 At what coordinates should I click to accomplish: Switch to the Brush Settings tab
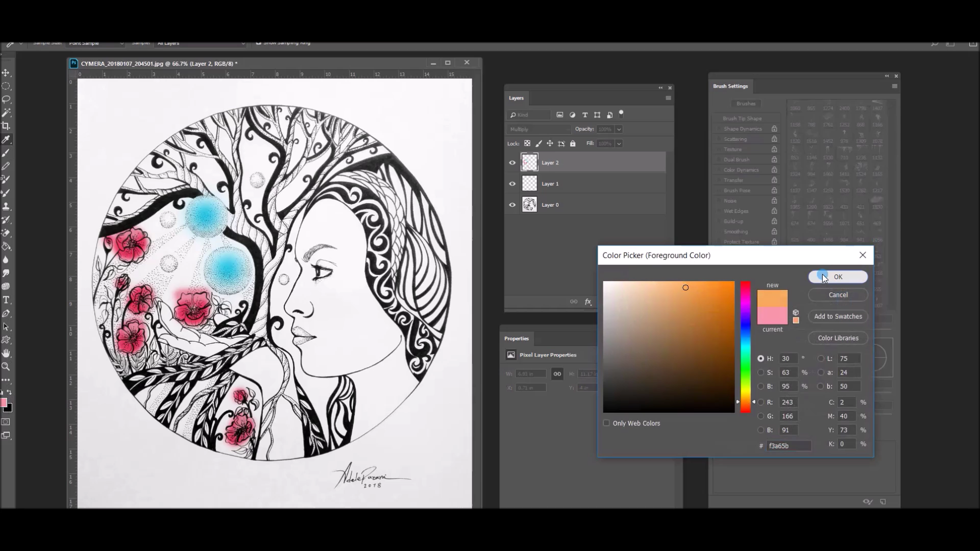pyautogui.click(x=730, y=86)
